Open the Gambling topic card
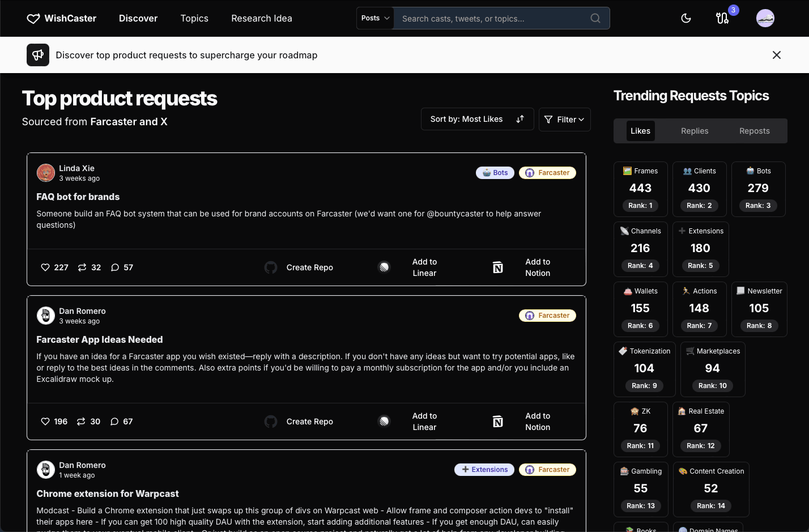Image resolution: width=809 pixels, height=532 pixels. point(641,490)
